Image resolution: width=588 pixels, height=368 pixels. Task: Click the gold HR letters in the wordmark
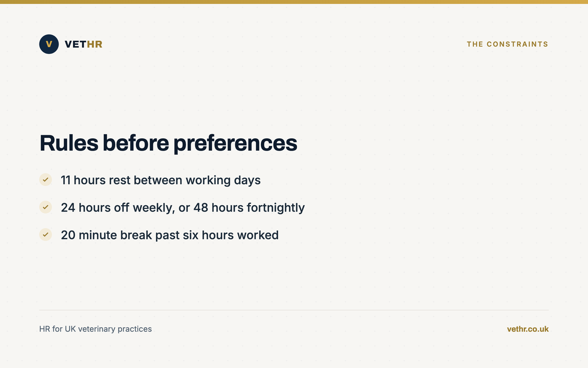[94, 44]
